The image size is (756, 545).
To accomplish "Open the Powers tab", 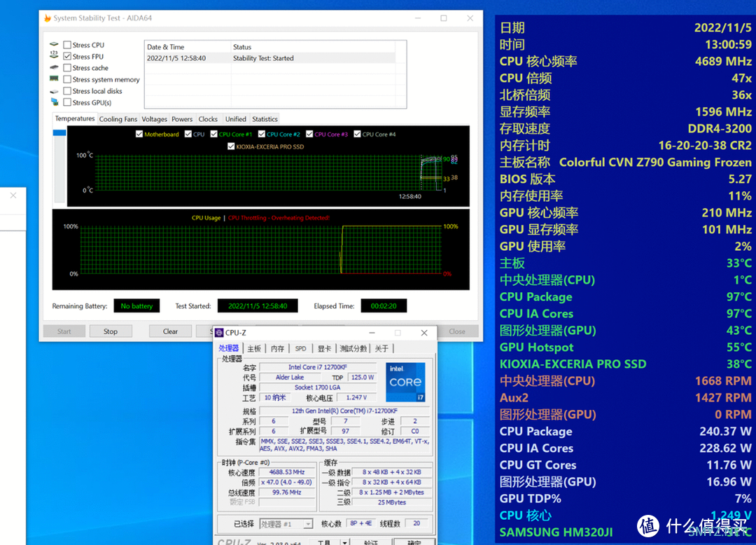I will [182, 119].
